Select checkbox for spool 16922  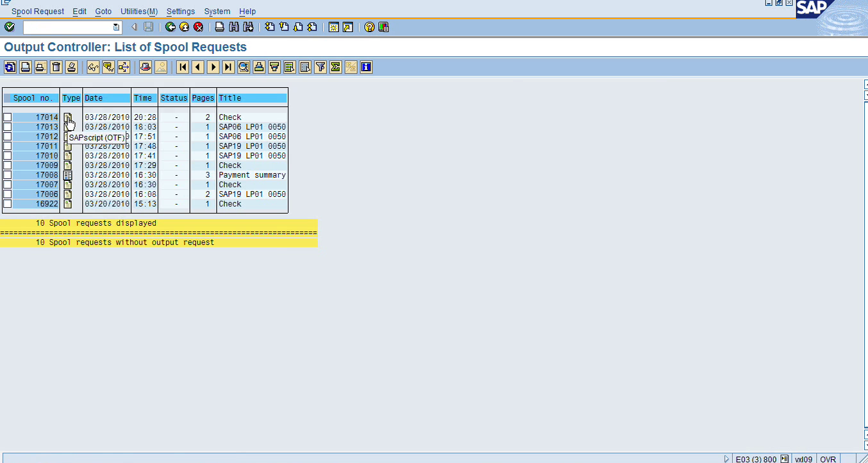pos(7,204)
